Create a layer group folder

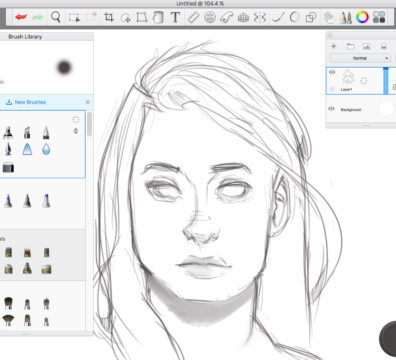(x=350, y=46)
